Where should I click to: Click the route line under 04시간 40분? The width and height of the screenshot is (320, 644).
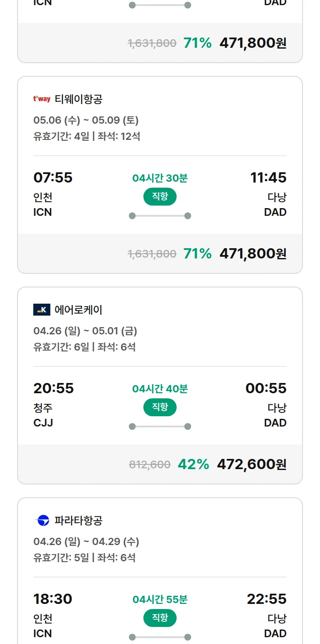tap(160, 426)
